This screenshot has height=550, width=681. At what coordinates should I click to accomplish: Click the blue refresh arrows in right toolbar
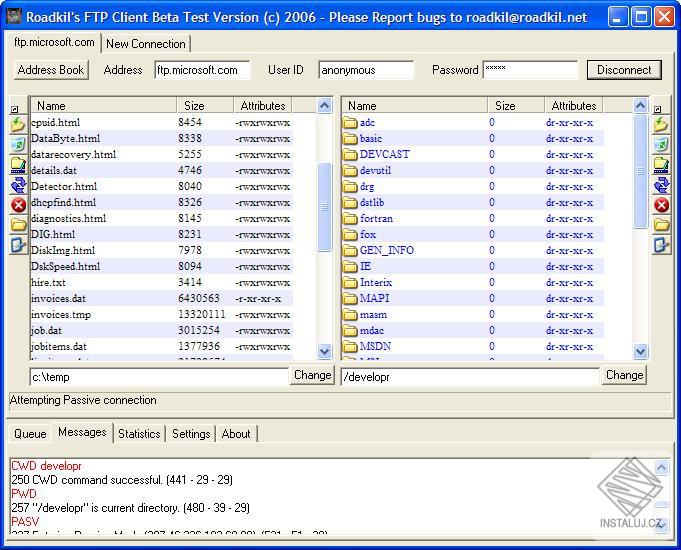[661, 184]
